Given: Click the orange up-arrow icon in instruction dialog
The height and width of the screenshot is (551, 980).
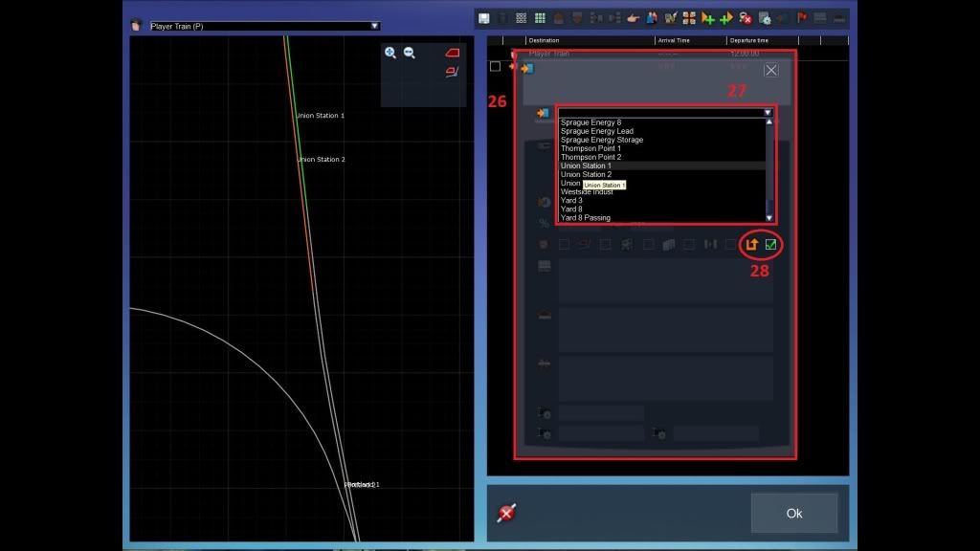Looking at the screenshot, I should pyautogui.click(x=752, y=244).
